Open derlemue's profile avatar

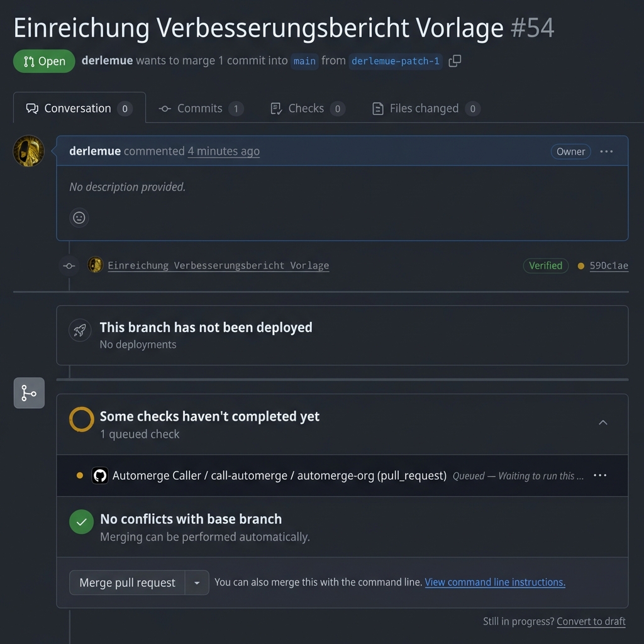coord(28,151)
